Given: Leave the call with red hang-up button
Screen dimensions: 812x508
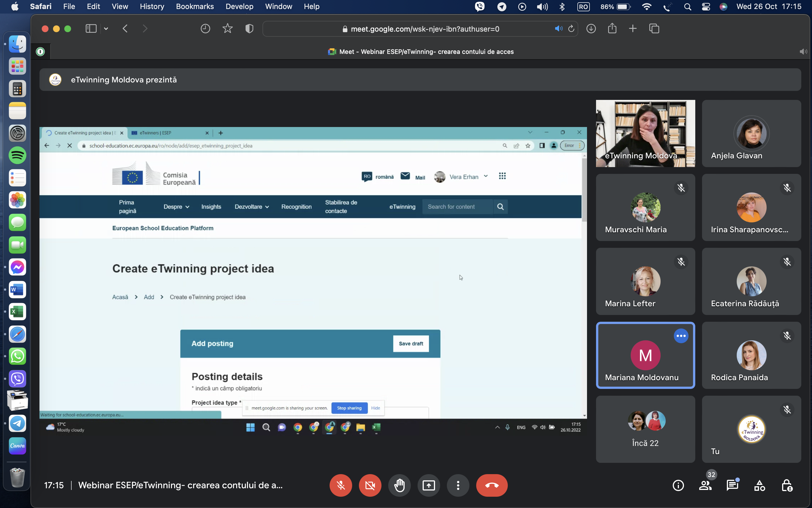Looking at the screenshot, I should (491, 485).
